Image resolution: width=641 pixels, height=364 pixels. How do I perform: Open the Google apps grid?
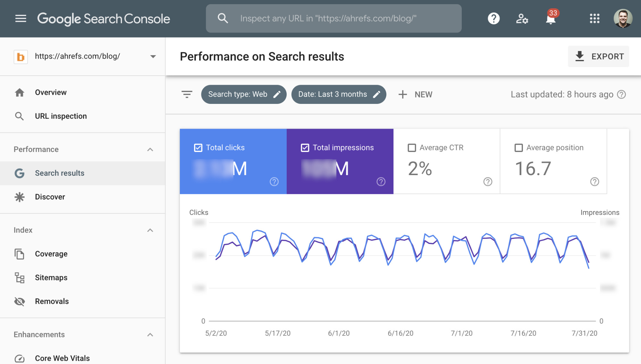click(595, 19)
